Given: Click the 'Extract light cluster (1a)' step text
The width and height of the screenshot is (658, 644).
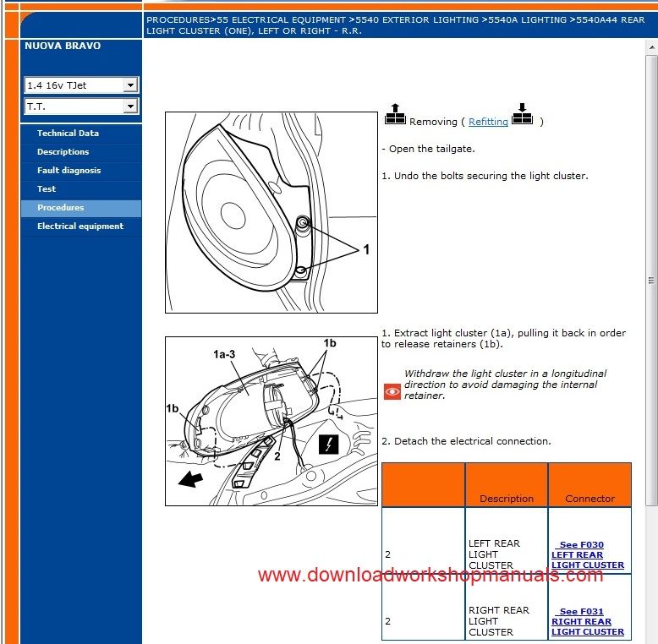Looking at the screenshot, I should point(503,338).
